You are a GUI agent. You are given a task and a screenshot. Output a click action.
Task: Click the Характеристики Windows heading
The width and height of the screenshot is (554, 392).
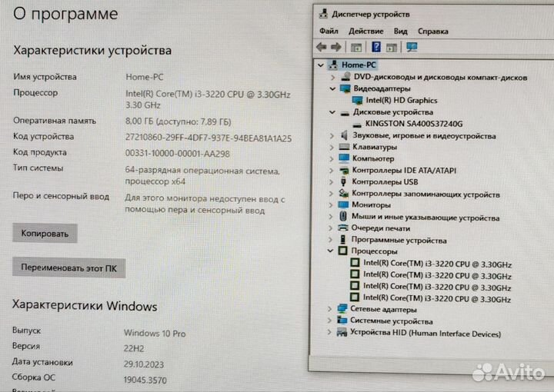coord(85,306)
